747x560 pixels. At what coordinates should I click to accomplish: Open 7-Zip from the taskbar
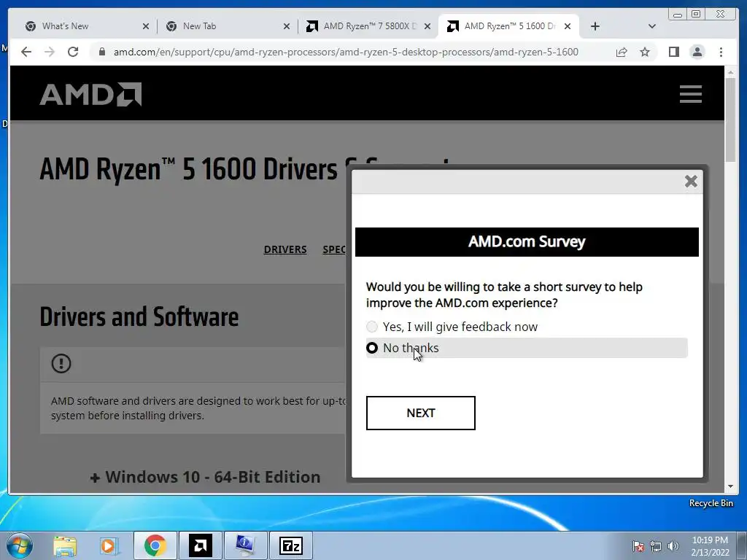tap(291, 545)
